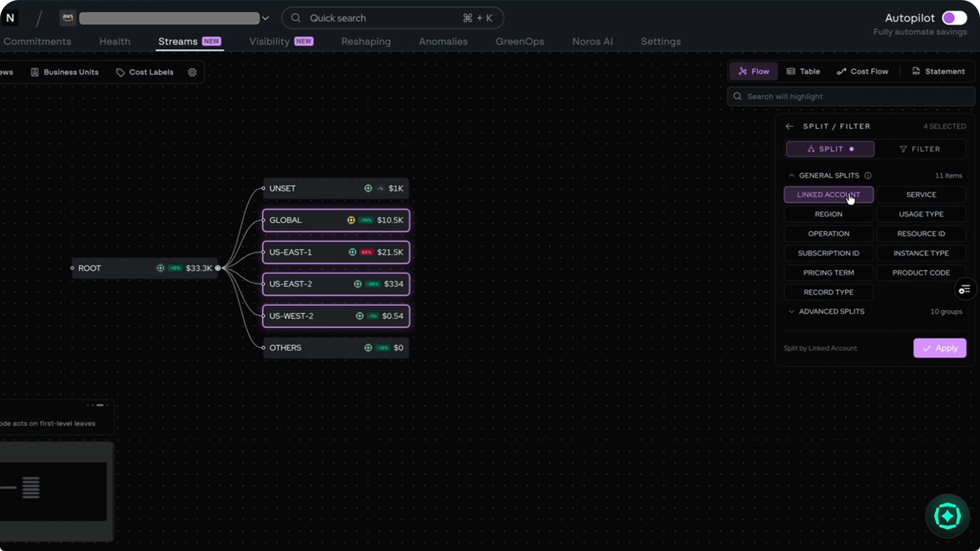This screenshot has width=980, height=551.
Task: Click the Search will highlight field
Action: (851, 96)
